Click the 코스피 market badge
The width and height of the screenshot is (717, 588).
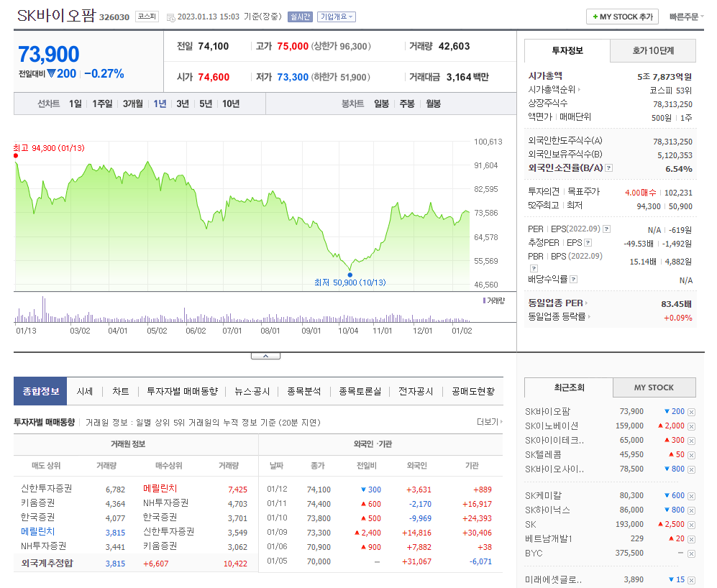point(147,17)
